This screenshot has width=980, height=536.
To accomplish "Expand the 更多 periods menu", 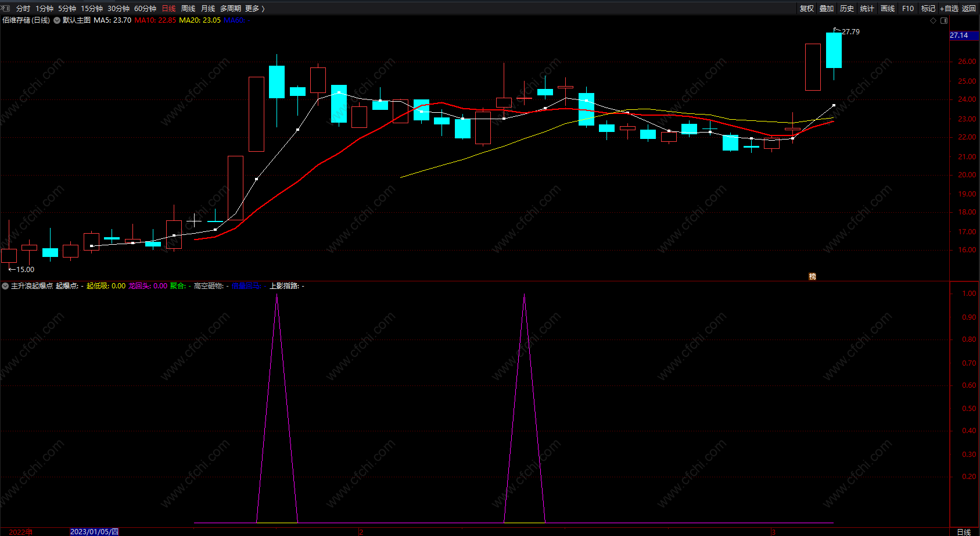I will coord(255,8).
